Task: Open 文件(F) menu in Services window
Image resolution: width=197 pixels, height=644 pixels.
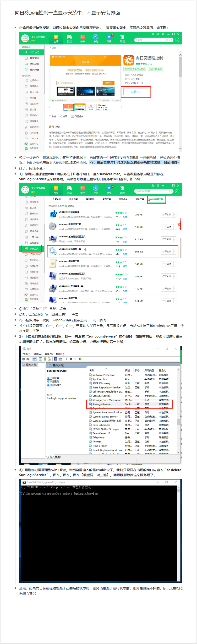Action: pos(27,354)
